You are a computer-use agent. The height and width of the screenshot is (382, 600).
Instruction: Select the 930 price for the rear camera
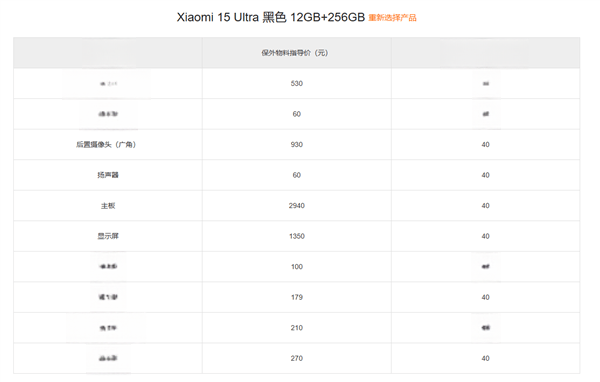point(297,145)
